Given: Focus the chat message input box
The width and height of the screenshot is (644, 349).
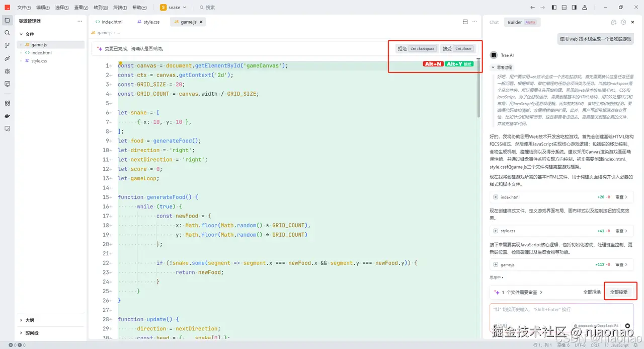Looking at the screenshot, I should pyautogui.click(x=561, y=317).
